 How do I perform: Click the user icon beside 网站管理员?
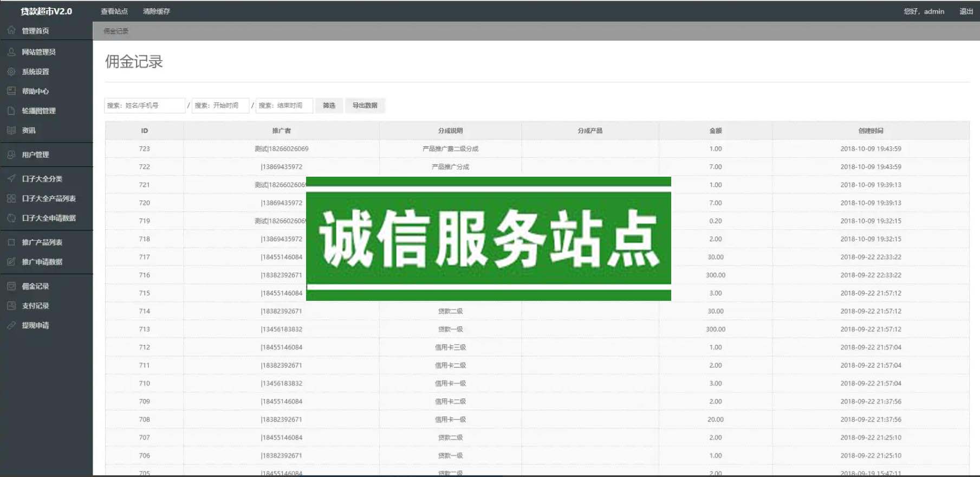click(11, 52)
